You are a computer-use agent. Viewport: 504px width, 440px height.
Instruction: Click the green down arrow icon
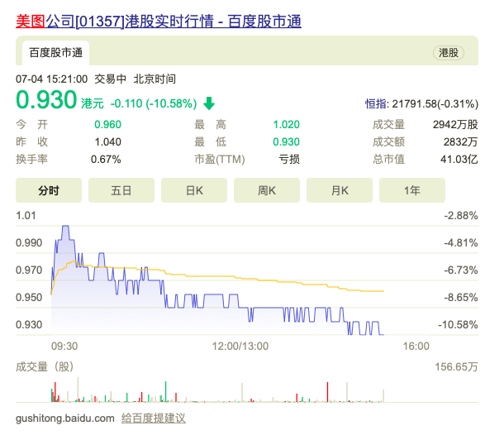pyautogui.click(x=209, y=103)
